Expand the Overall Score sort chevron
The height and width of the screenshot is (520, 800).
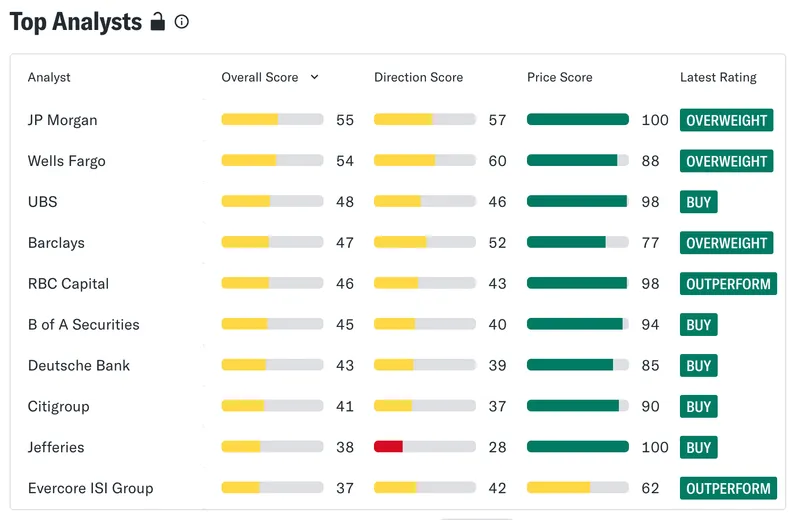[x=314, y=77]
